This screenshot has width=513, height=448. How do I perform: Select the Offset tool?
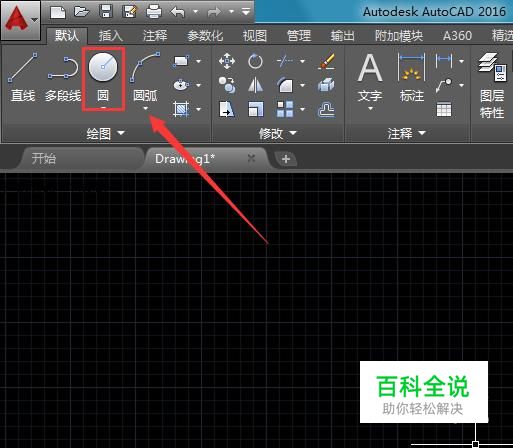point(326,109)
